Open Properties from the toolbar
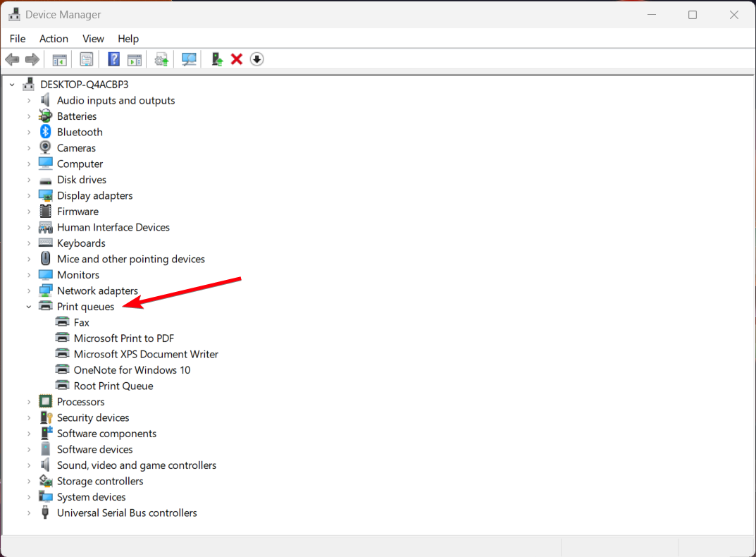 click(x=86, y=59)
